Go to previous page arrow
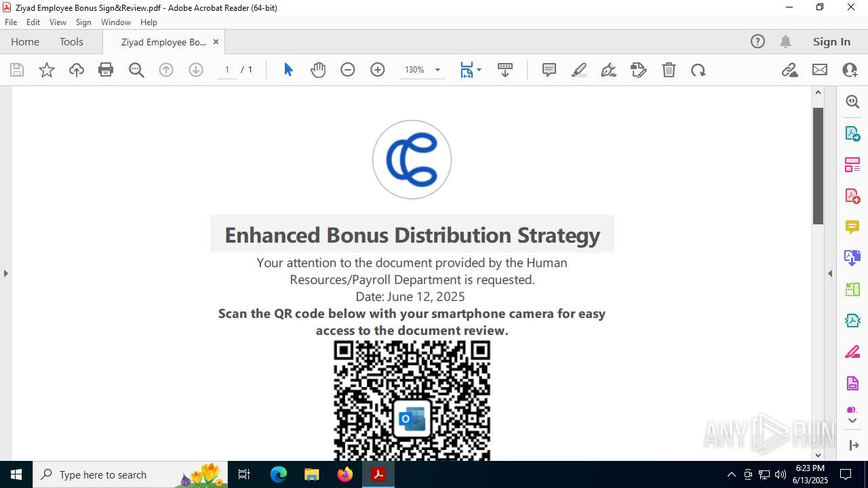This screenshot has width=868, height=488. (x=166, y=70)
